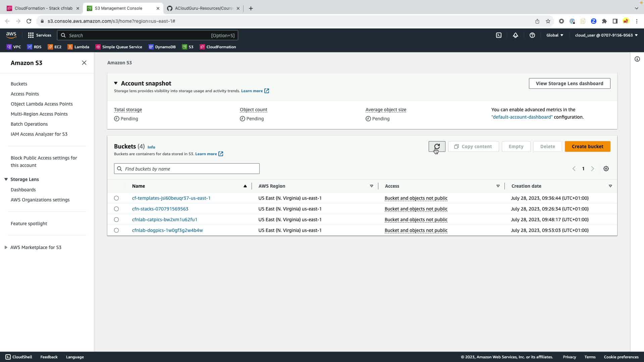This screenshot has width=644, height=362.
Task: Click the support help question mark icon
Action: click(x=532, y=35)
